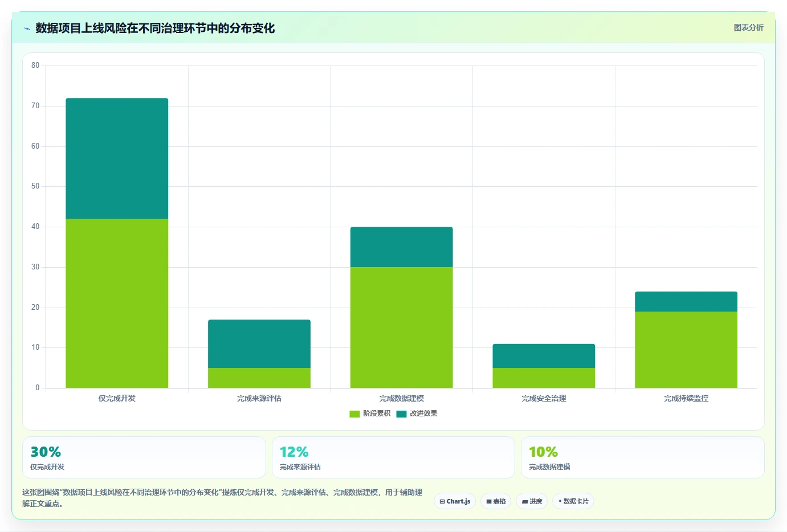Click the 完成持续监控 x-axis label
Image resolution: width=787 pixels, height=532 pixels.
[686, 398]
